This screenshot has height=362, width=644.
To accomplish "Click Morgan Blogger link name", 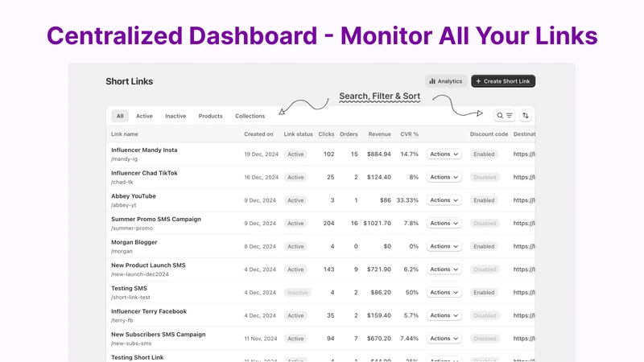I will (x=134, y=242).
